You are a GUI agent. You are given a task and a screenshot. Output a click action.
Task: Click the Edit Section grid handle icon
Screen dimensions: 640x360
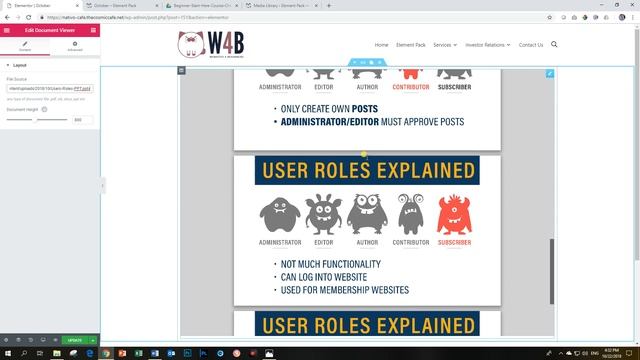point(363,62)
